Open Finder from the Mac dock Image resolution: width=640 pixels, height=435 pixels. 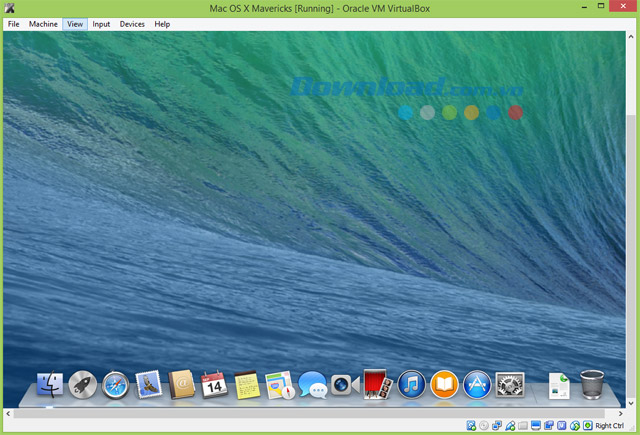[x=50, y=385]
